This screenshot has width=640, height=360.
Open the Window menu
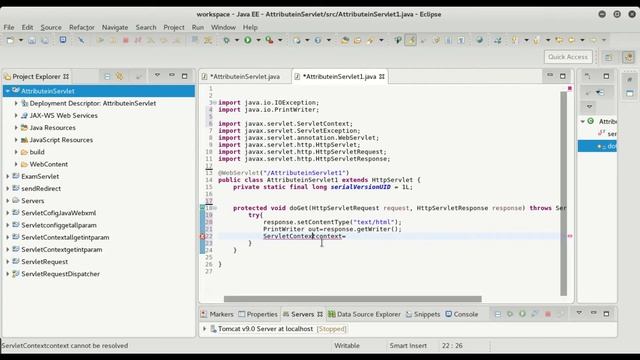(223, 27)
